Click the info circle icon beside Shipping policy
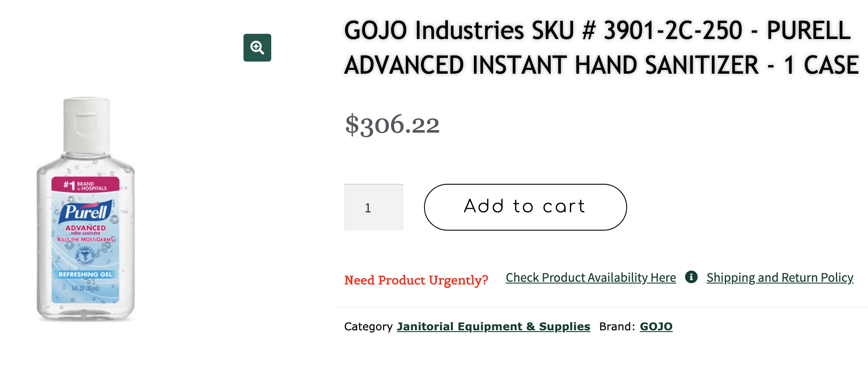The width and height of the screenshot is (868, 378). tap(691, 277)
